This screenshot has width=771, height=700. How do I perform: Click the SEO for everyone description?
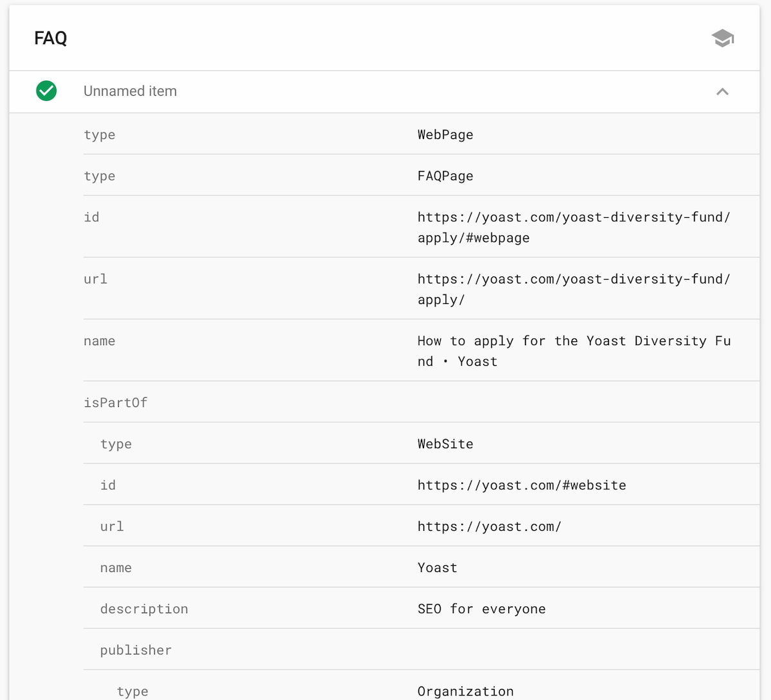click(x=481, y=609)
